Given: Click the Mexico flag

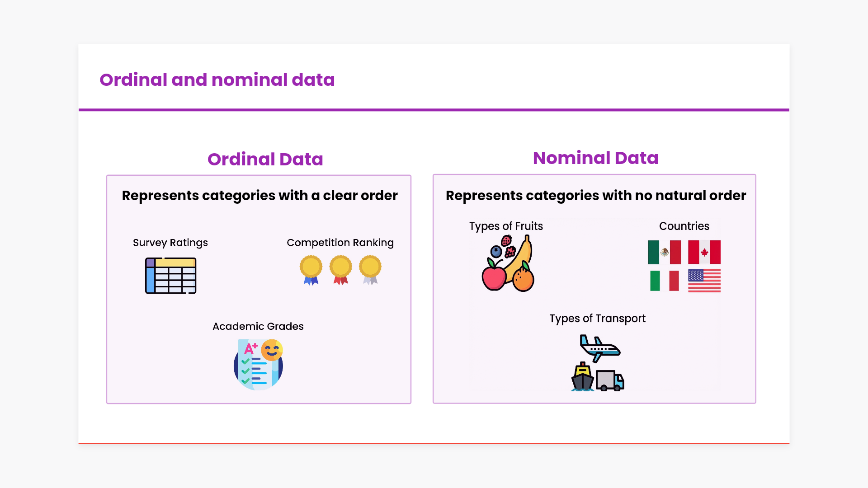Looking at the screenshot, I should coord(664,252).
